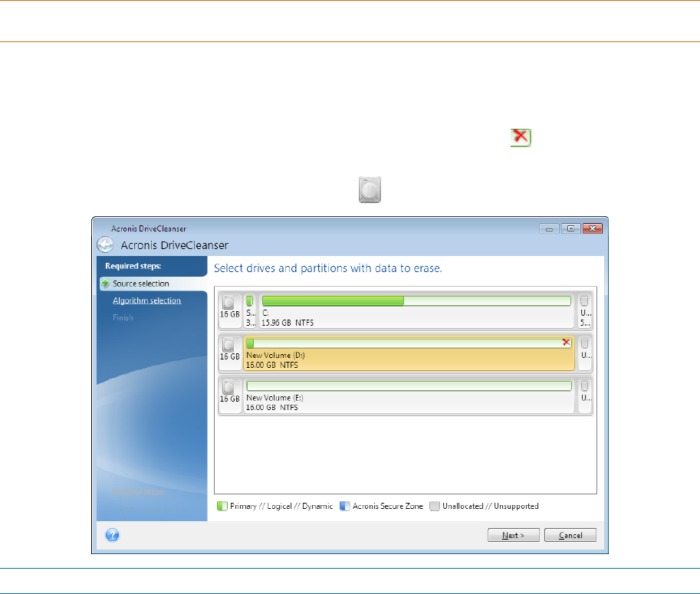Click the "Acronis Secure Zone" legend text
Screen dimensions: 700x594
coord(387,506)
